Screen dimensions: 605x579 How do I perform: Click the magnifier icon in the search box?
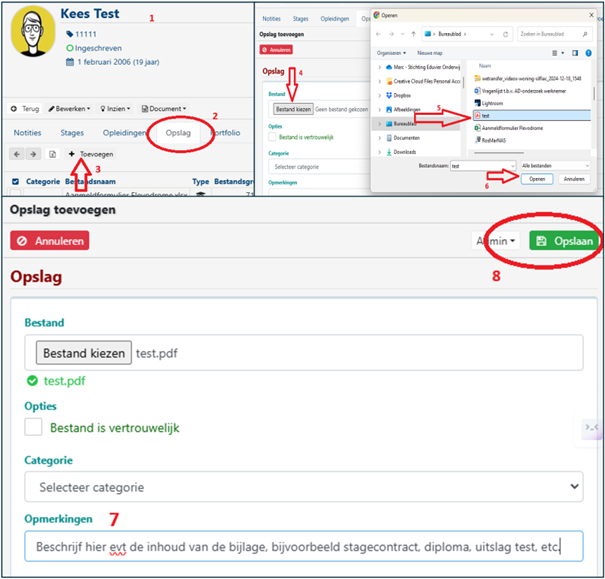[x=585, y=34]
